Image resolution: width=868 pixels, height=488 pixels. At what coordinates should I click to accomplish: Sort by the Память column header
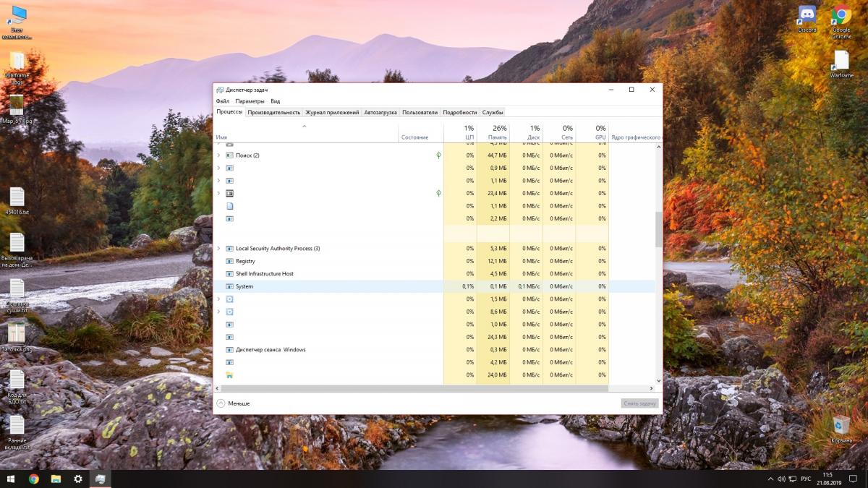(497, 132)
